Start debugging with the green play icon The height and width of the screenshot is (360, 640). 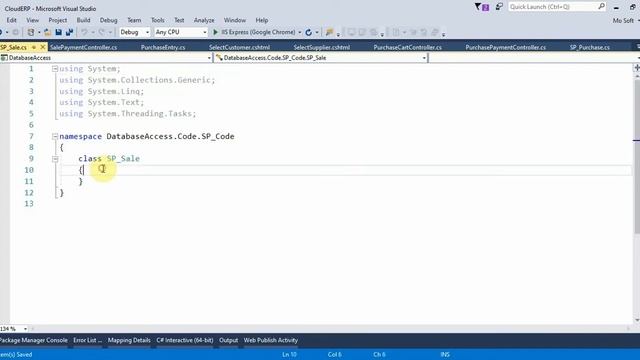(216, 32)
